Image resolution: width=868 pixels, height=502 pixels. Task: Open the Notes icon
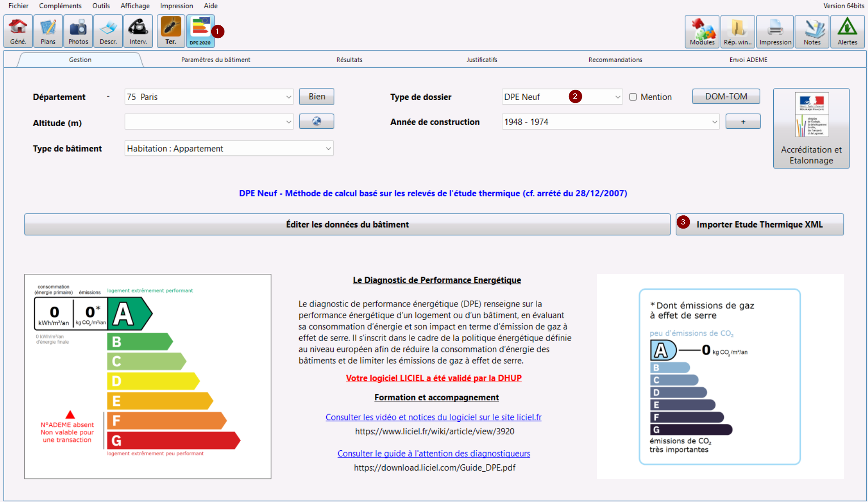click(x=812, y=31)
